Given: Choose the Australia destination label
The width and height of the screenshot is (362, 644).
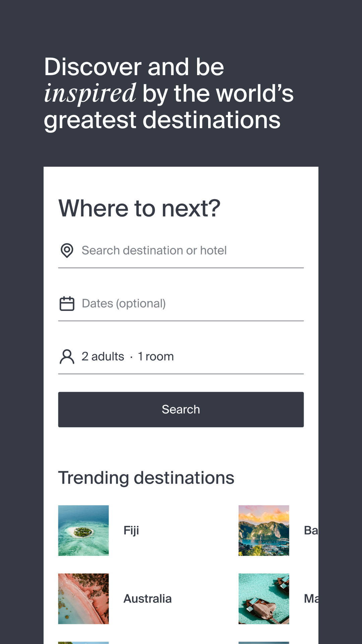Looking at the screenshot, I should [x=147, y=599].
